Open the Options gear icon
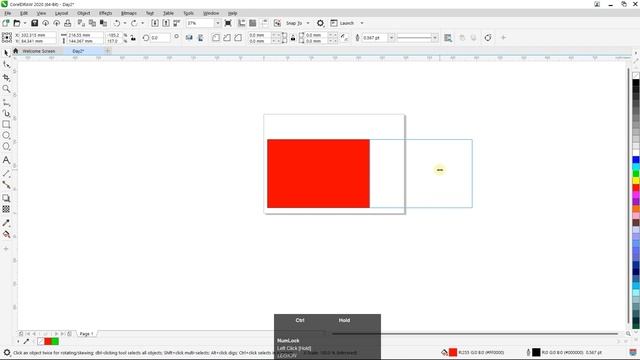This screenshot has width=640, height=360. click(x=320, y=23)
